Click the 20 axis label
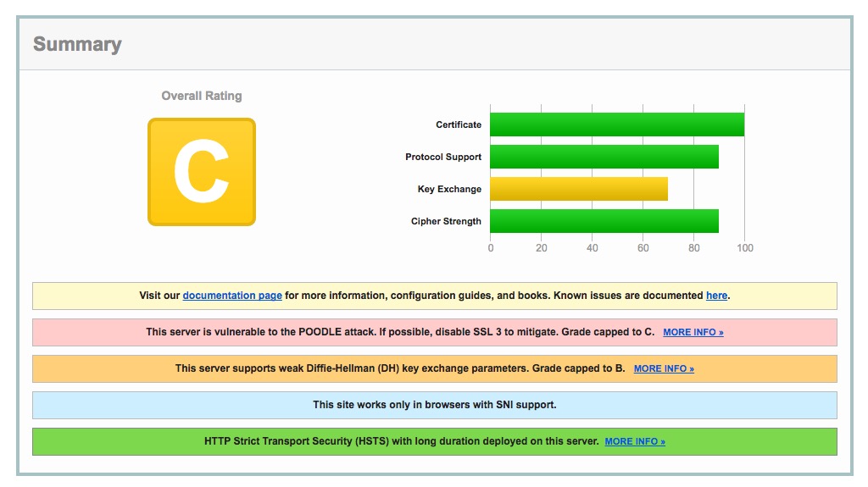 (x=542, y=248)
